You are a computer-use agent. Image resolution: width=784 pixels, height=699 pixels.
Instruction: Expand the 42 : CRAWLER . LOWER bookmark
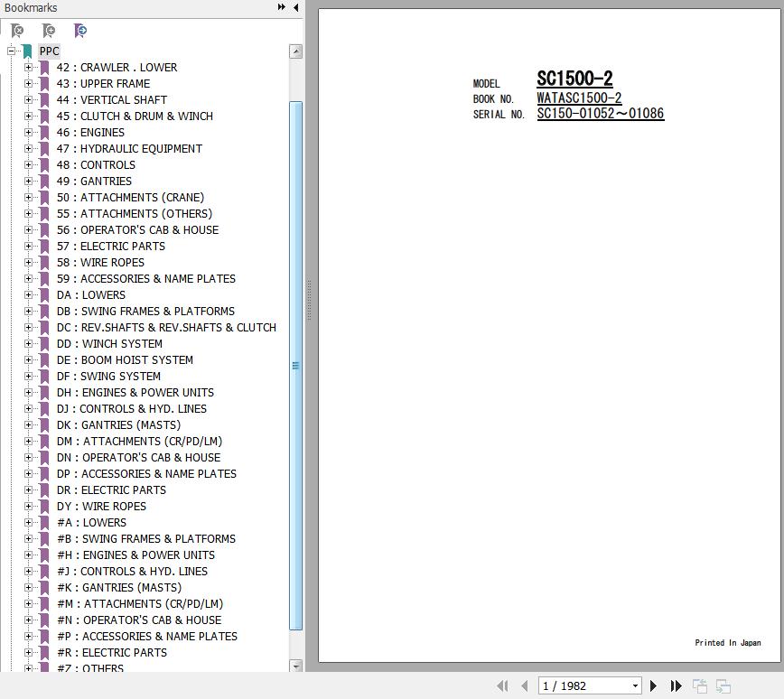[28, 67]
